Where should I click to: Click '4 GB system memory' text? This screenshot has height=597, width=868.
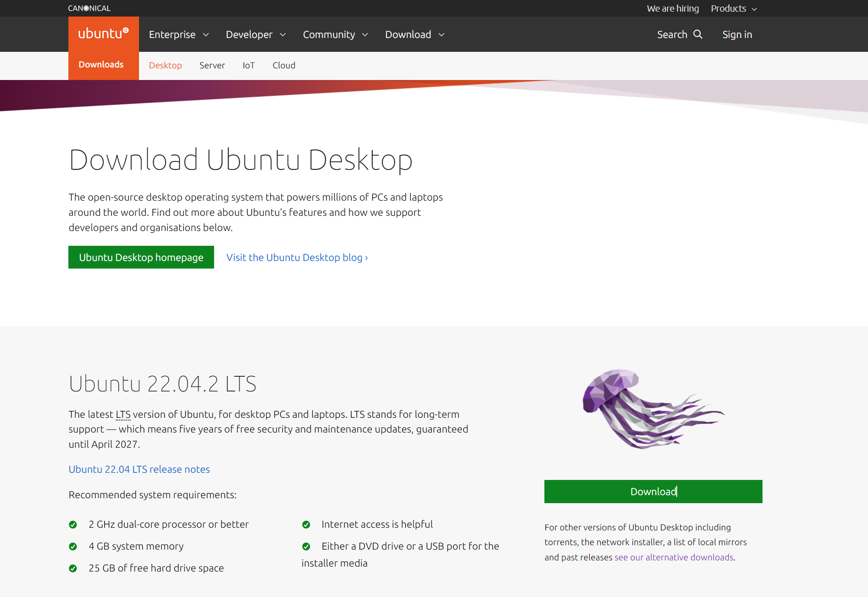coord(136,546)
